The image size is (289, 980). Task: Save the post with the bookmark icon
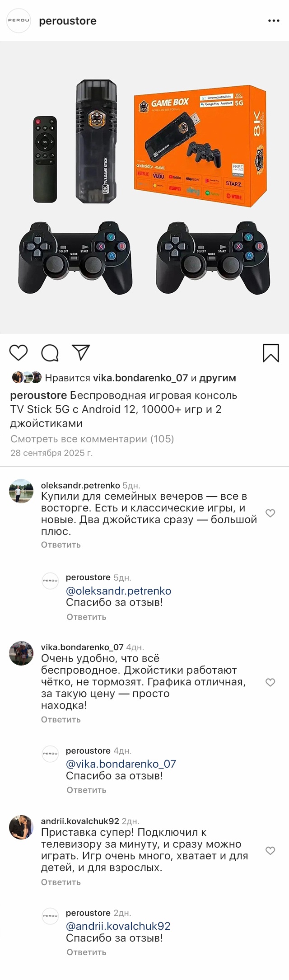[270, 353]
